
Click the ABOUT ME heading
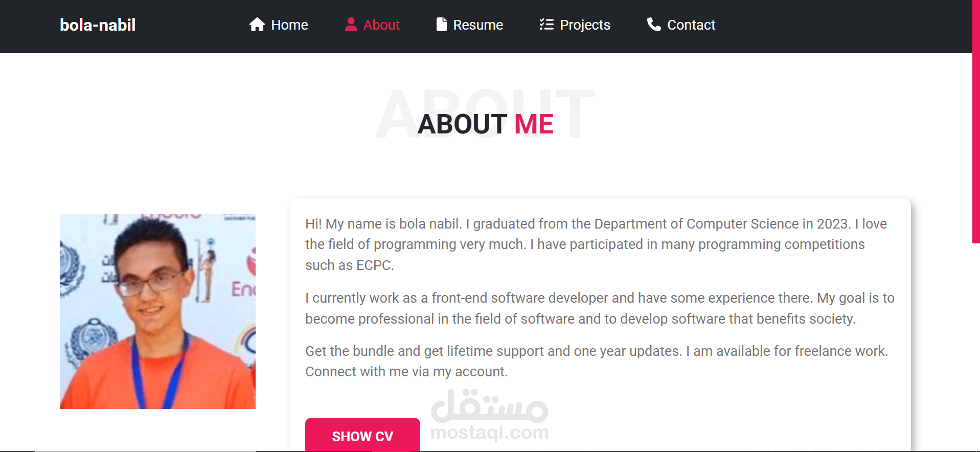pos(485,124)
